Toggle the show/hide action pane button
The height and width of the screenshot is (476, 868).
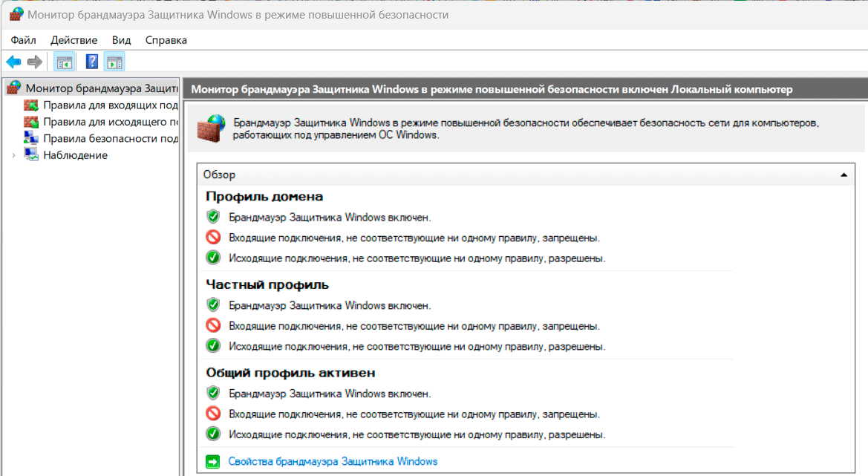point(114,62)
